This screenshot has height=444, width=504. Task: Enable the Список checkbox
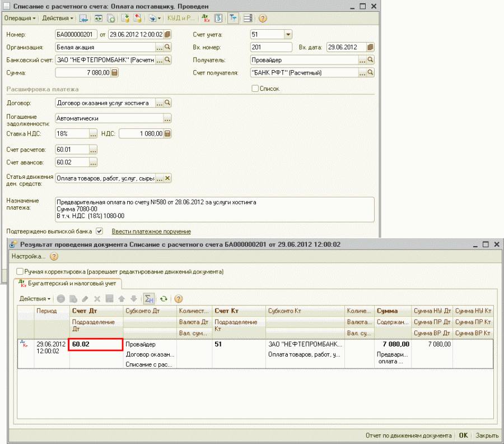[x=255, y=89]
